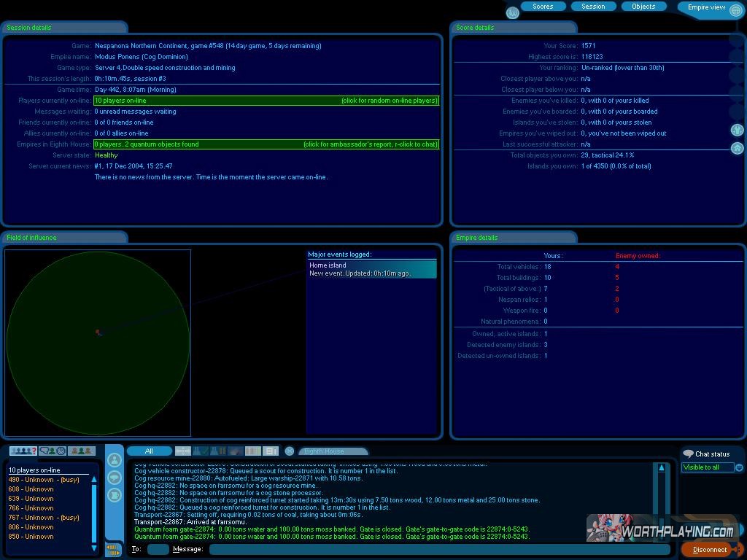Toggle the friends and chat filter icon
The image size is (747, 560).
point(53,451)
